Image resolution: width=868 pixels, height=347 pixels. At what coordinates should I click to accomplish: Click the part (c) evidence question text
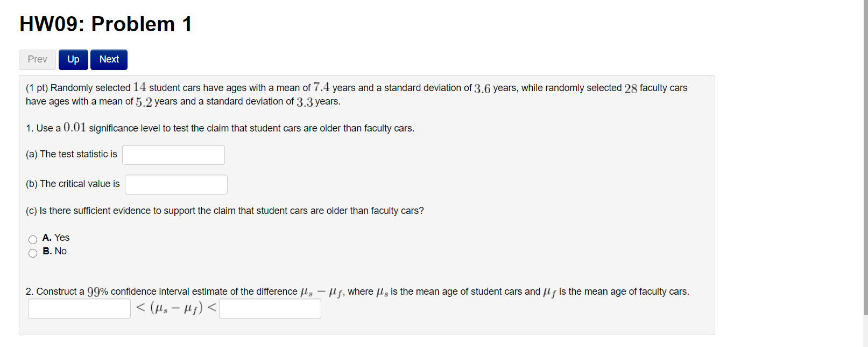(224, 211)
